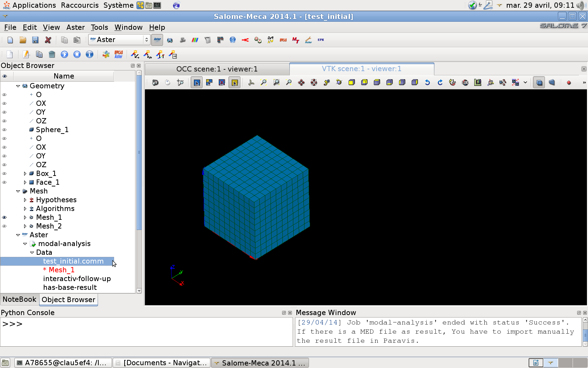588x368 pixels.
Task: Switch to the NoteBook tab
Action: 20,299
